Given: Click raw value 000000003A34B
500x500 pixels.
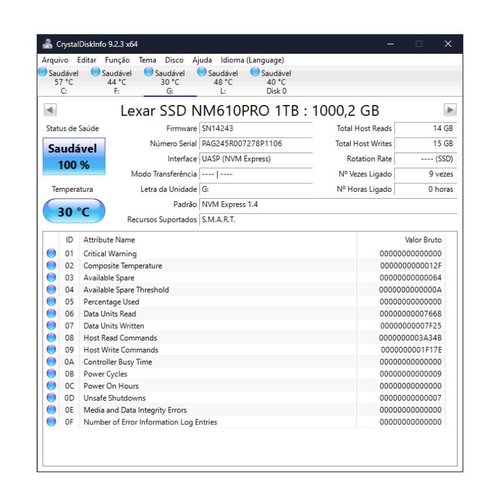Looking at the screenshot, I should coord(410,338).
